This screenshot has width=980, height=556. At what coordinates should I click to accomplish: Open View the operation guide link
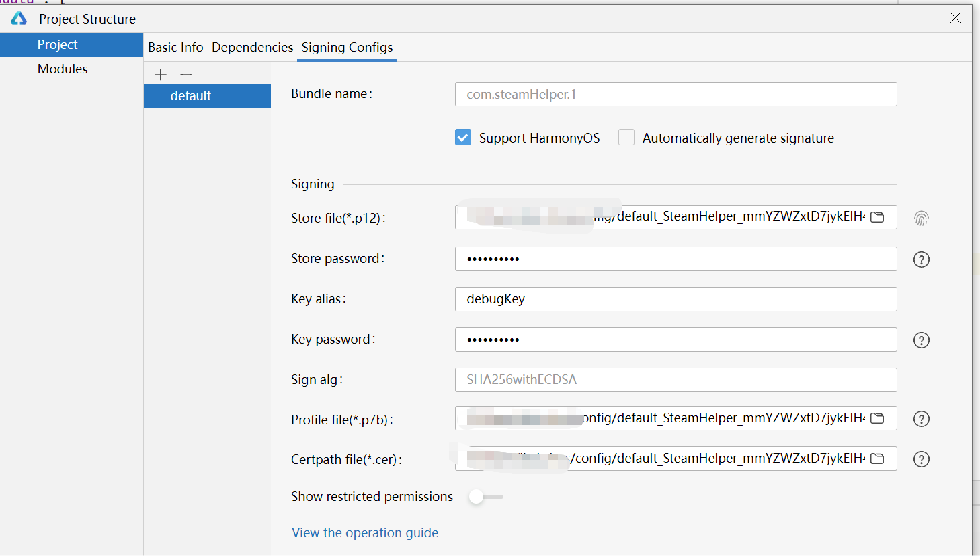click(x=365, y=532)
